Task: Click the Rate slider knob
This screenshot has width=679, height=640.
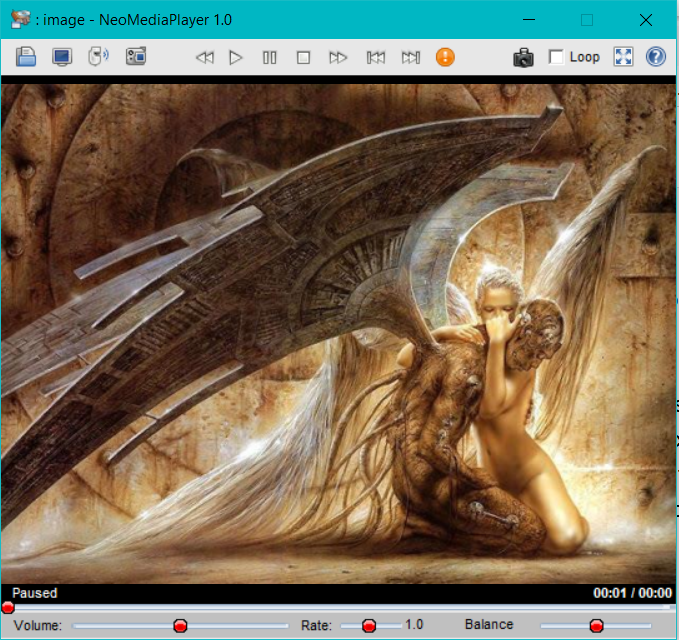Action: coord(369,626)
